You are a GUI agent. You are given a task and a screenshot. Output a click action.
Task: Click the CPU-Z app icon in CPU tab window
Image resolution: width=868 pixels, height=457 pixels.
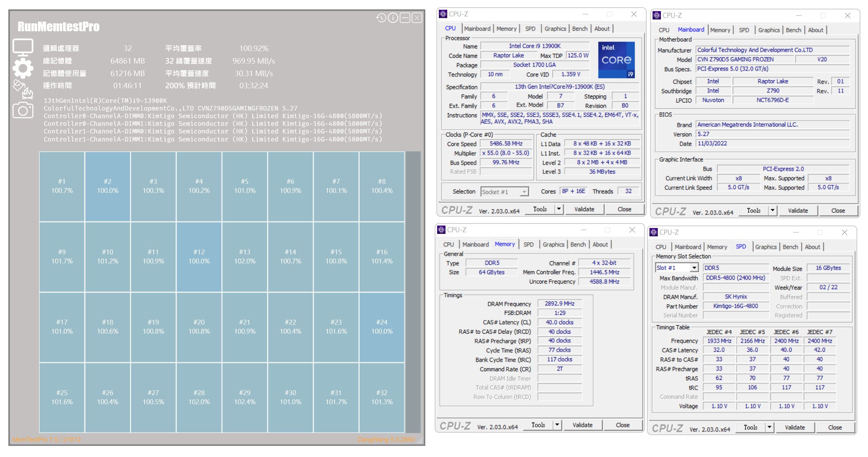(x=443, y=14)
